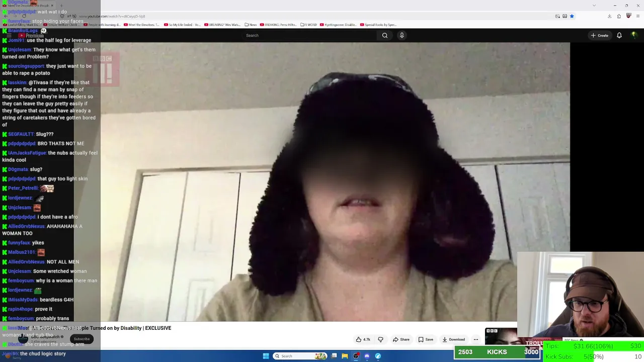The width and height of the screenshot is (644, 362).
Task: Open the 'R WORD' bookmarks folder
Action: (x=308, y=25)
